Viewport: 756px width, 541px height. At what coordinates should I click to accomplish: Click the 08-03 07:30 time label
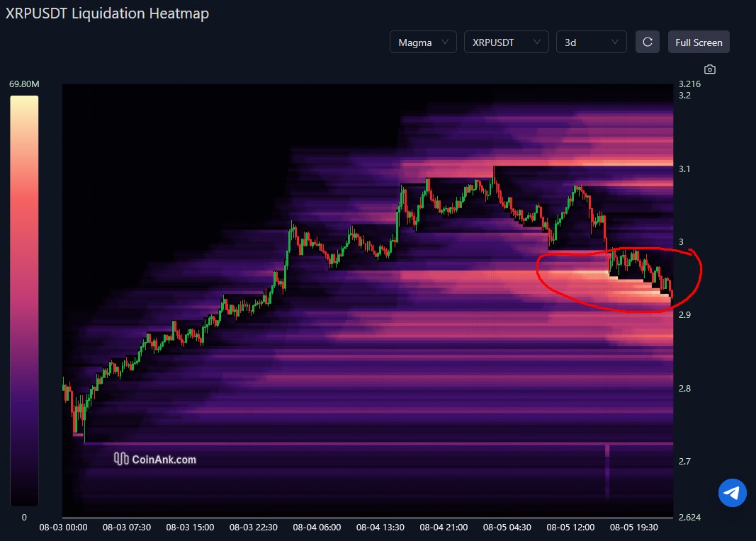(x=127, y=528)
